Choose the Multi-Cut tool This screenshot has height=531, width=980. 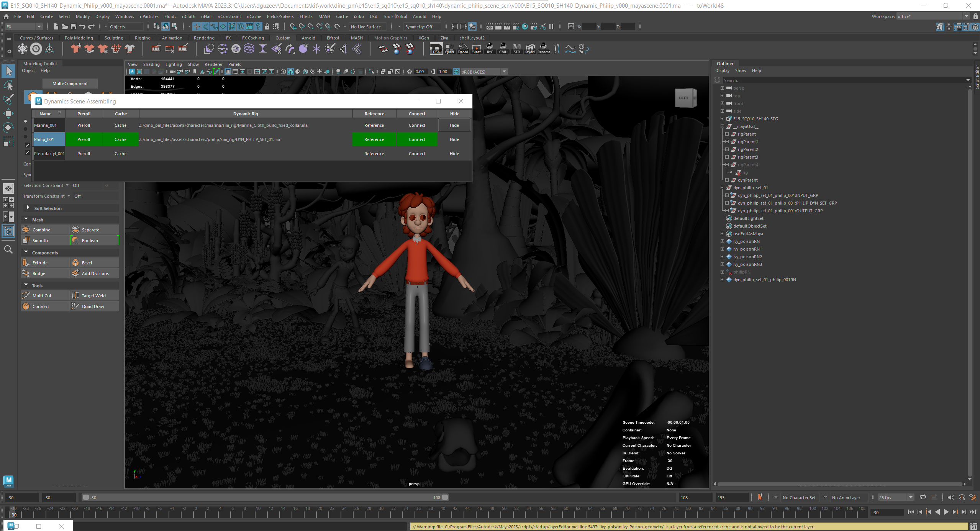click(x=26, y=295)
